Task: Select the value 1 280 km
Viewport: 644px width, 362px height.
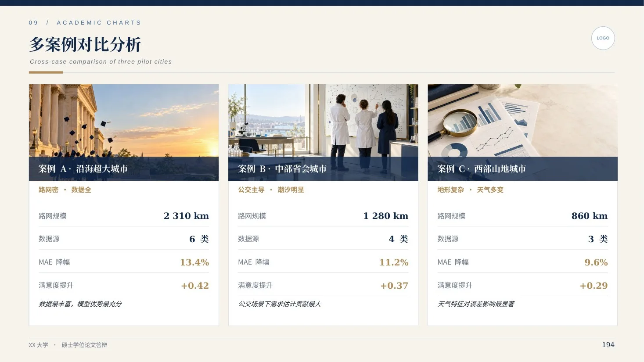Action: (385, 216)
